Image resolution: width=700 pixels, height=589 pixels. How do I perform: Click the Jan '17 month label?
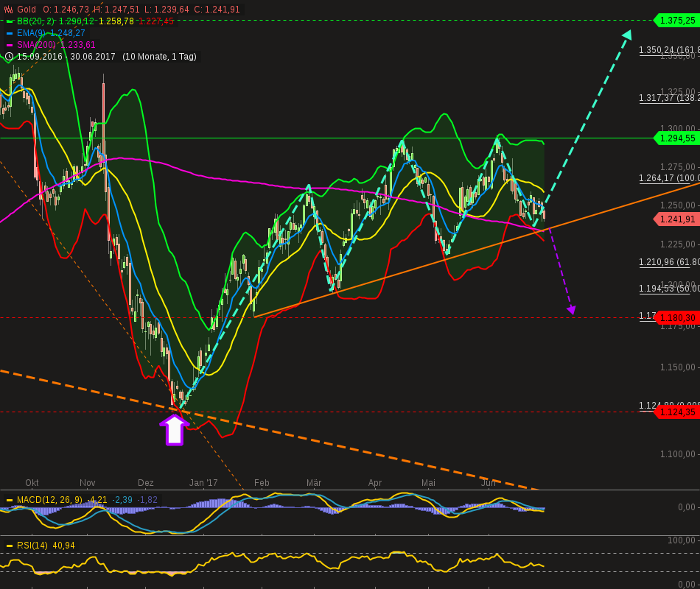[203, 483]
